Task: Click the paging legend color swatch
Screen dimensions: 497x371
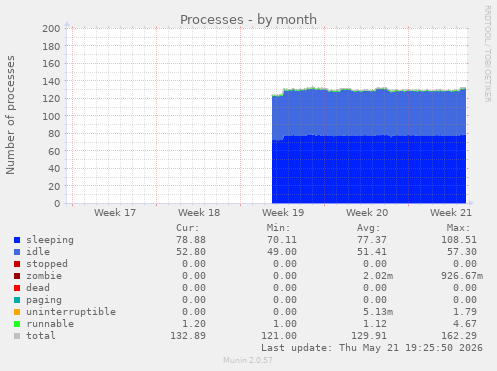Action: [17, 300]
